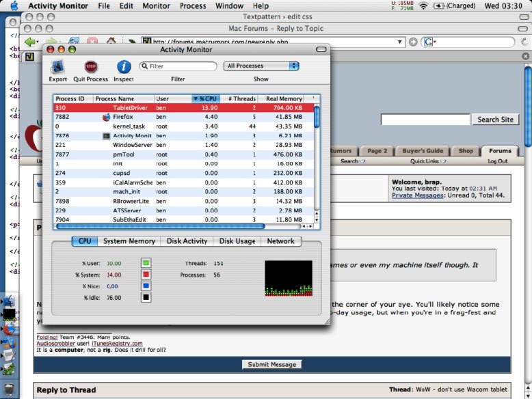Click the % System red color swatch
Screen dimensions: 532x399
pyautogui.click(x=146, y=275)
